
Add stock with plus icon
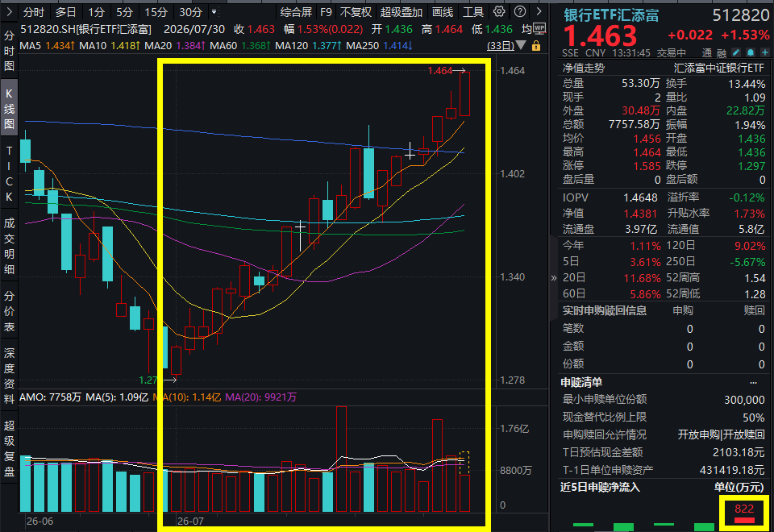[x=764, y=52]
